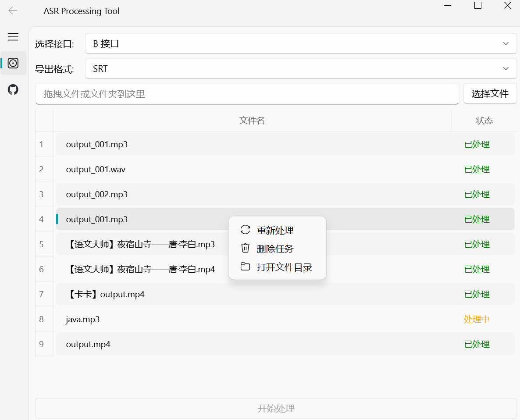Image resolution: width=520 pixels, height=420 pixels.
Task: Click the 导出格式 label
Action: tap(55, 69)
